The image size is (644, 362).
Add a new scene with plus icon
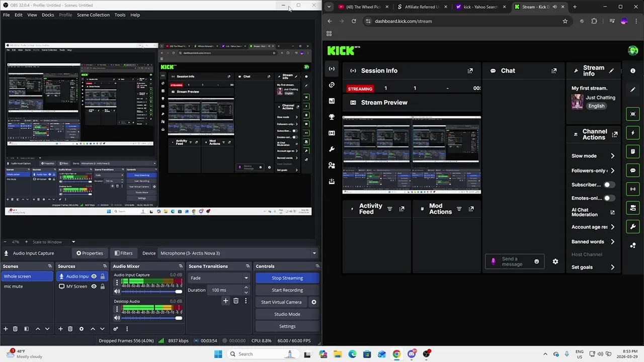click(6, 329)
